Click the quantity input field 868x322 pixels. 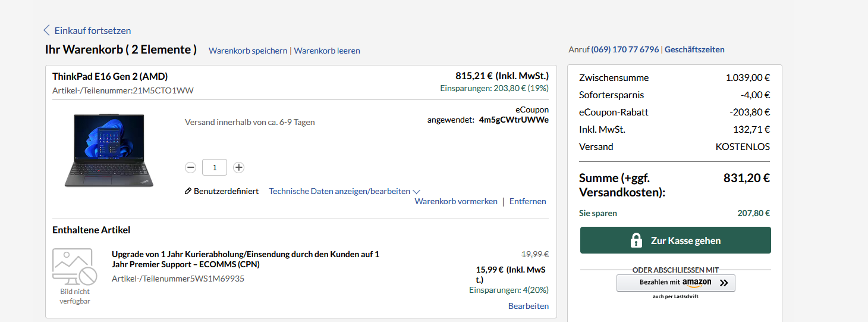[x=215, y=168]
